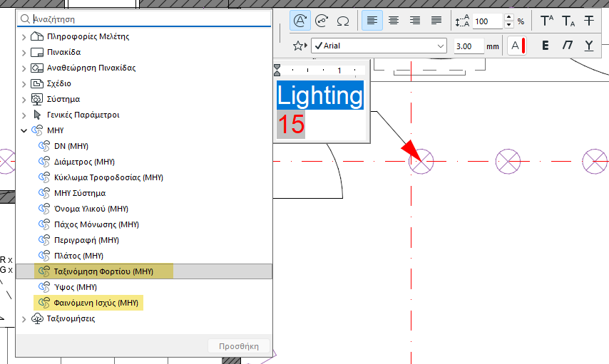
Task: Click the Πληροφορίες Μελέτης folder icon
Action: (37, 36)
